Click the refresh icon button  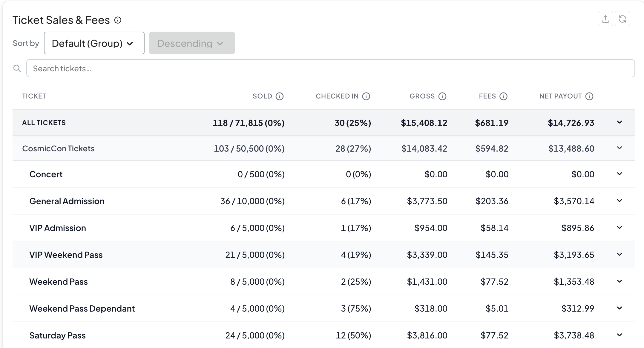click(622, 19)
